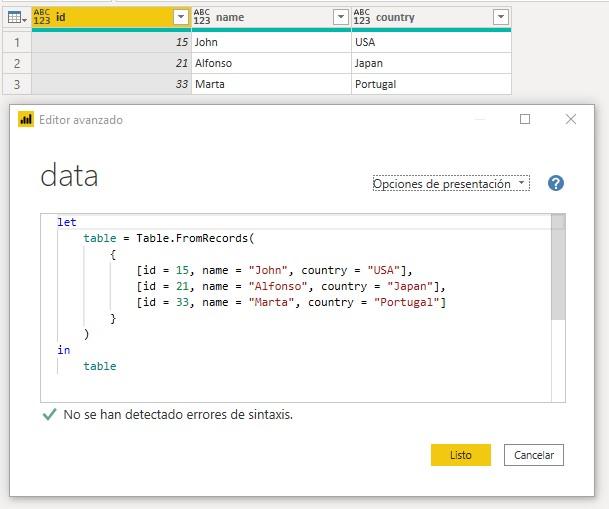Image resolution: width=609 pixels, height=509 pixels.
Task: Click the cell containing Marta
Action: pos(271,84)
